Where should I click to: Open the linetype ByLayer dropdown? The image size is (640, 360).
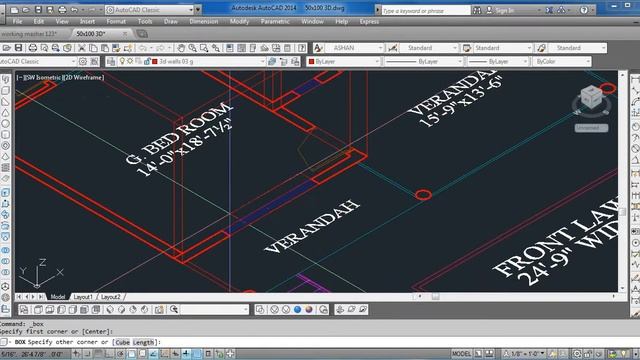pos(424,62)
